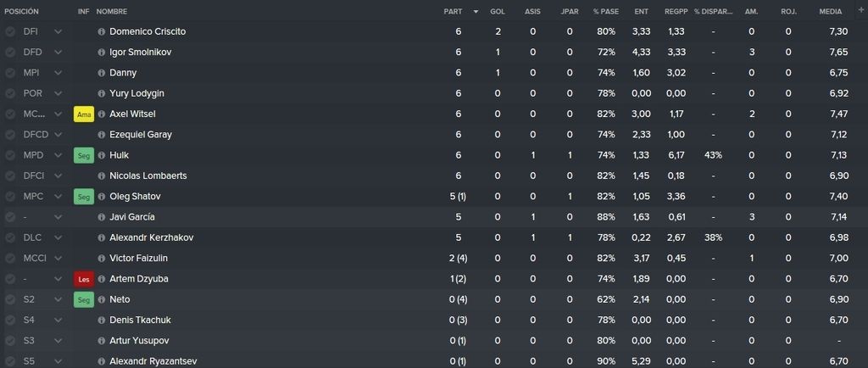Click Artem Dzyuba's red injury badge

point(84,279)
